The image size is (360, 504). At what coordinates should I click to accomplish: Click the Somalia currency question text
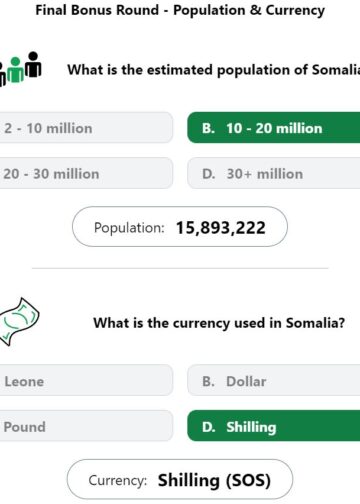pyautogui.click(x=219, y=323)
